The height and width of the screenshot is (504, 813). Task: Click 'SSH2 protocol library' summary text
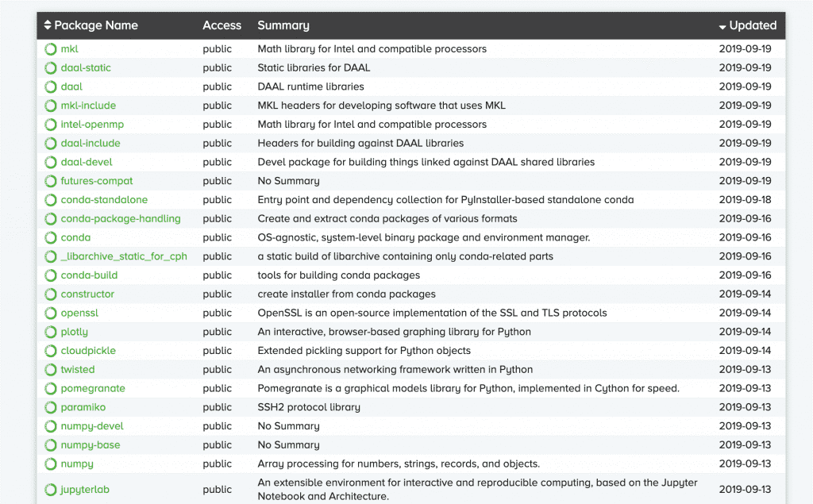[309, 407]
